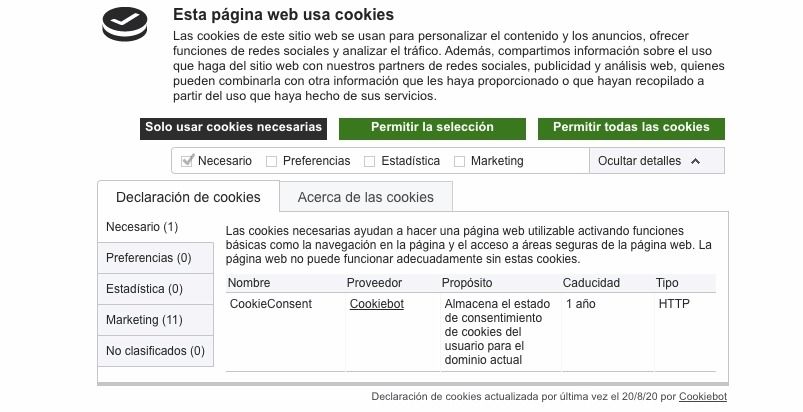
Task: Click the Caducidad column header
Action: (591, 283)
